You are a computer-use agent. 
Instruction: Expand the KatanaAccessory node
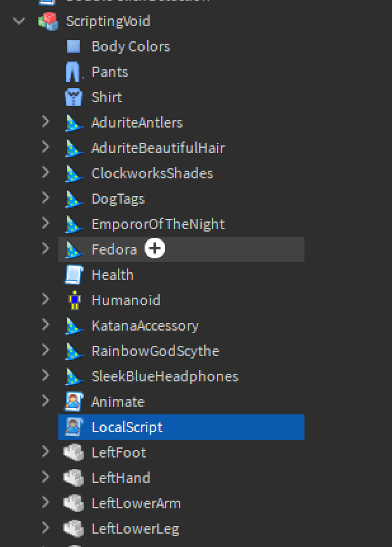pos(45,326)
